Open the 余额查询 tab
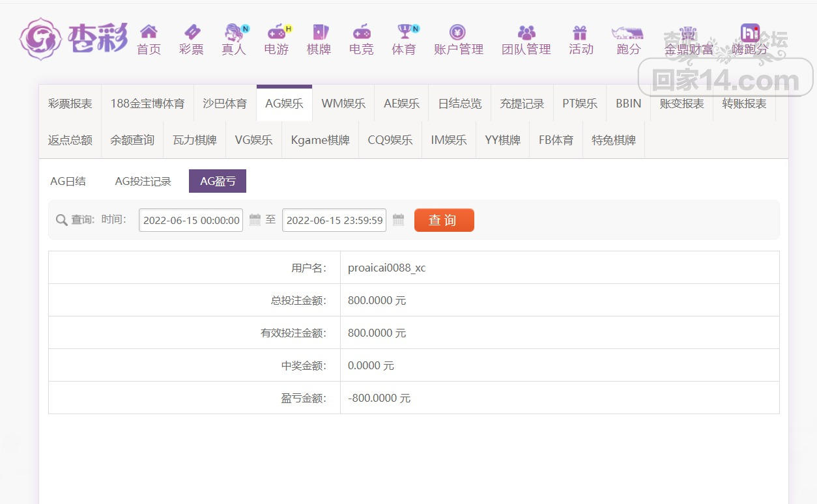 [132, 140]
